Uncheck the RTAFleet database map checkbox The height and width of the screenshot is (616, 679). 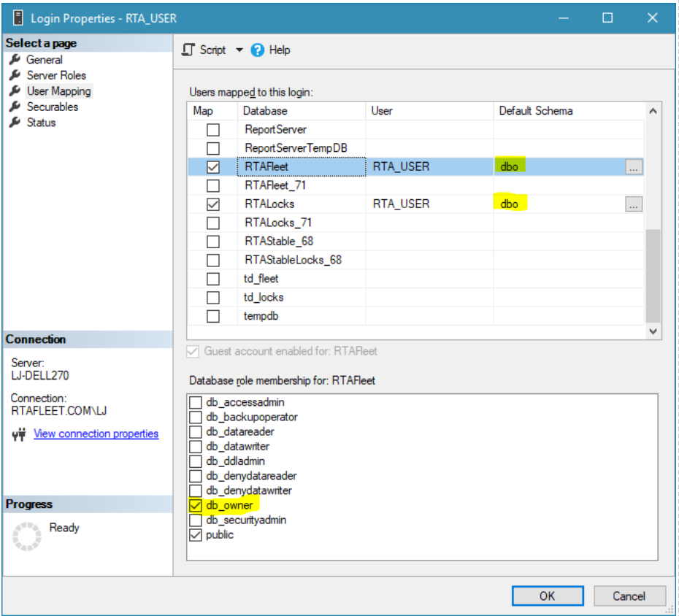[x=212, y=167]
